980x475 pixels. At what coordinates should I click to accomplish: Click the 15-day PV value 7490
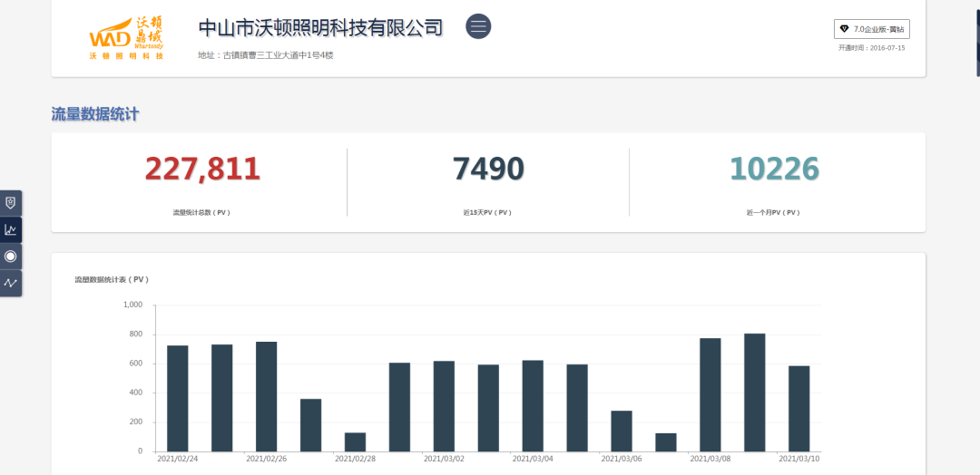pyautogui.click(x=488, y=170)
